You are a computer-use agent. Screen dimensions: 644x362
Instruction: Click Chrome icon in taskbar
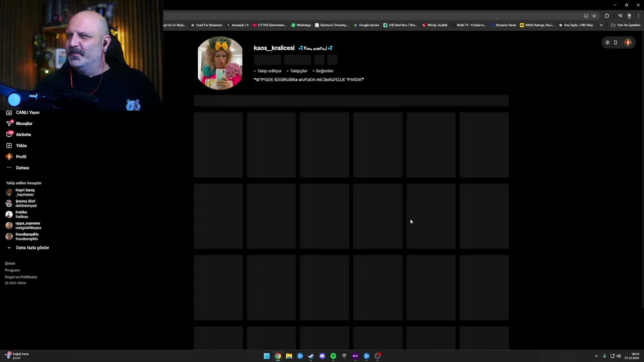coord(278,356)
